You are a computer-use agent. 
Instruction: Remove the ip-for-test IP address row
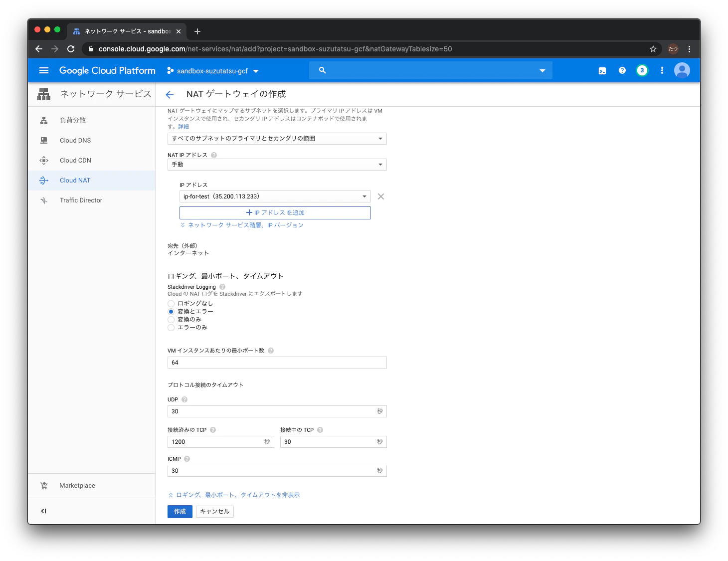coord(381,196)
